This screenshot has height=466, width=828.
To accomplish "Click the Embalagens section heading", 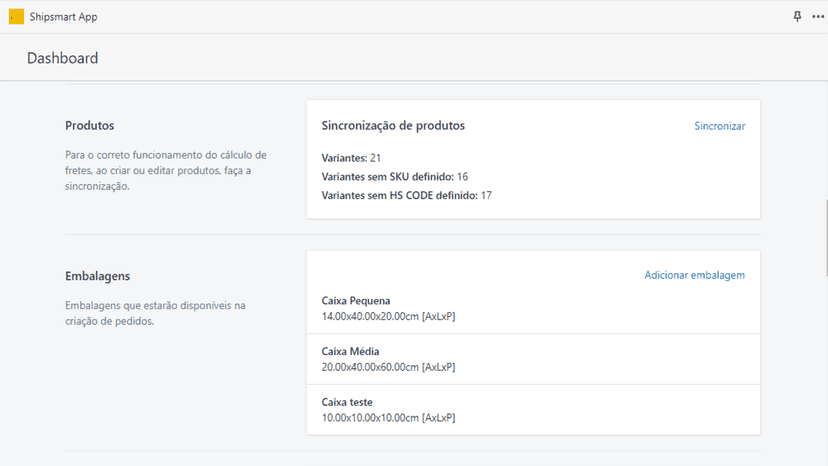I will [98, 276].
